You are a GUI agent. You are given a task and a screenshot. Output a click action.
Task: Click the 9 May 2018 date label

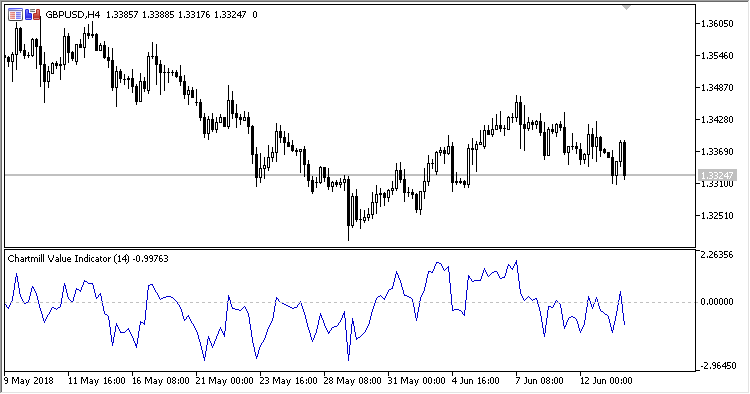point(29,381)
